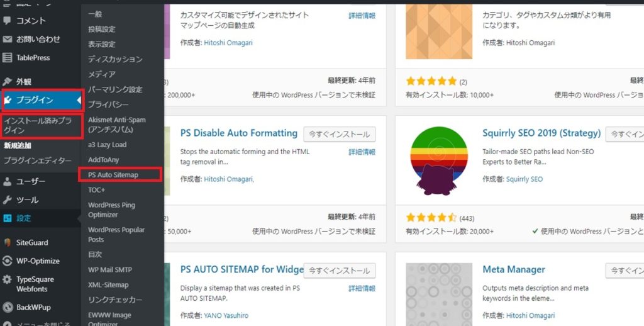Click the BackWPup icon
This screenshot has width=644, height=326.
coord(8,307)
